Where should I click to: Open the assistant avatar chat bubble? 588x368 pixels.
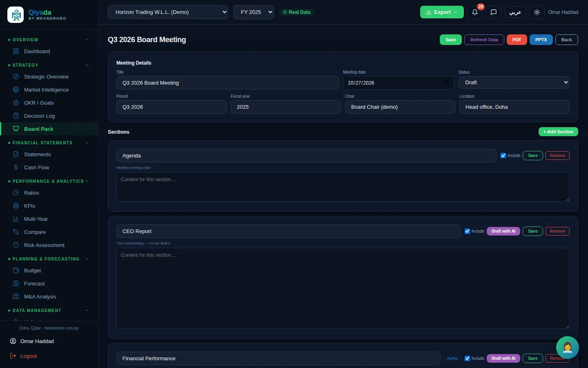[x=567, y=347]
